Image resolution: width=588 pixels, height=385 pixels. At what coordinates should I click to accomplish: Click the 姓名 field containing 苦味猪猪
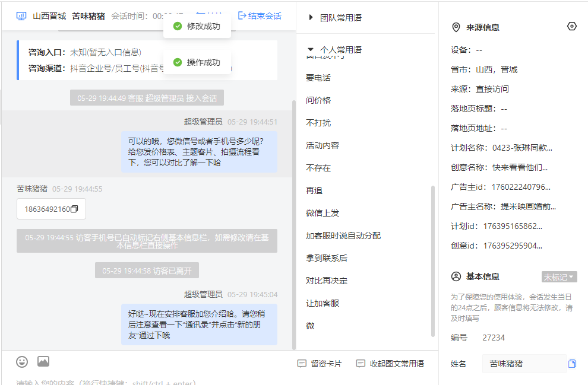click(x=524, y=364)
